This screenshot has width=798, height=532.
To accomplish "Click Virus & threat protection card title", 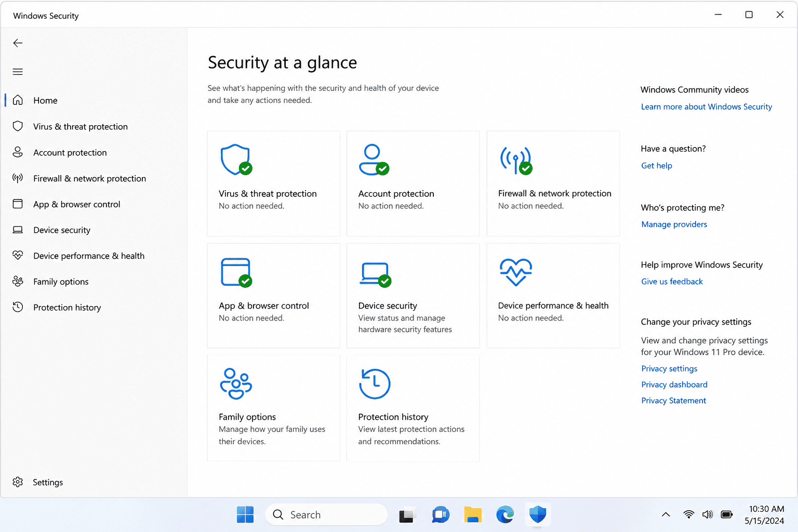I will (x=268, y=193).
